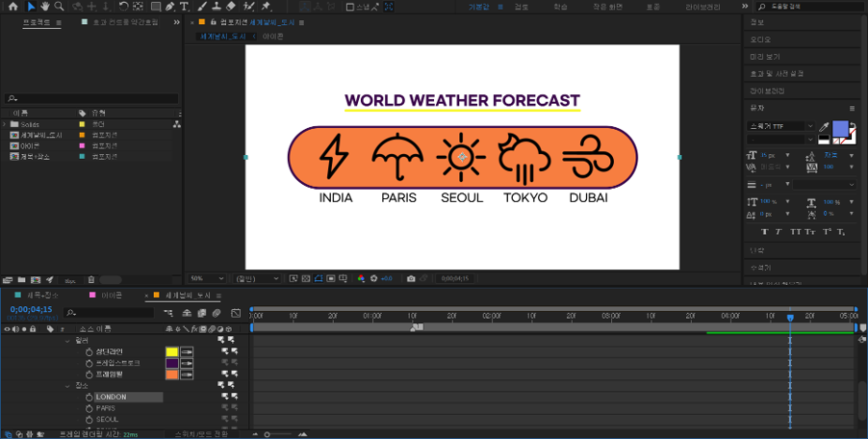868x439 pixels.
Task: Select the 학습 workspace tab
Action: (x=560, y=7)
